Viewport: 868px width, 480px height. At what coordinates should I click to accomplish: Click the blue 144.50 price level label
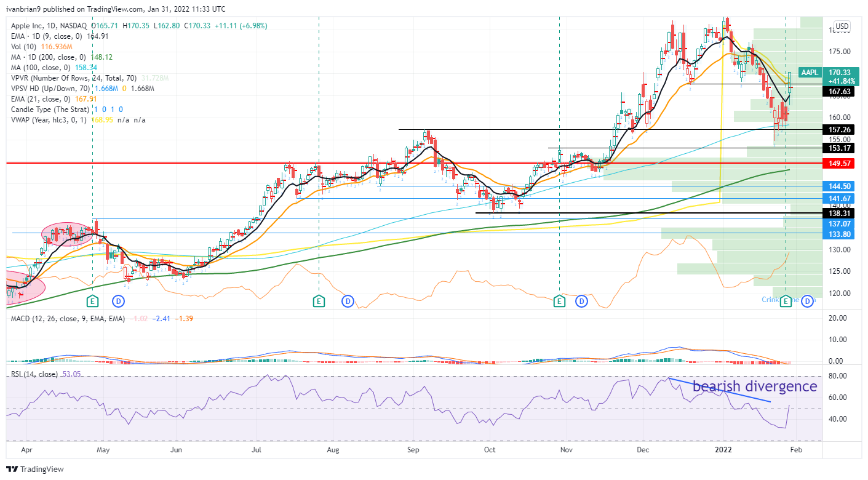[839, 186]
